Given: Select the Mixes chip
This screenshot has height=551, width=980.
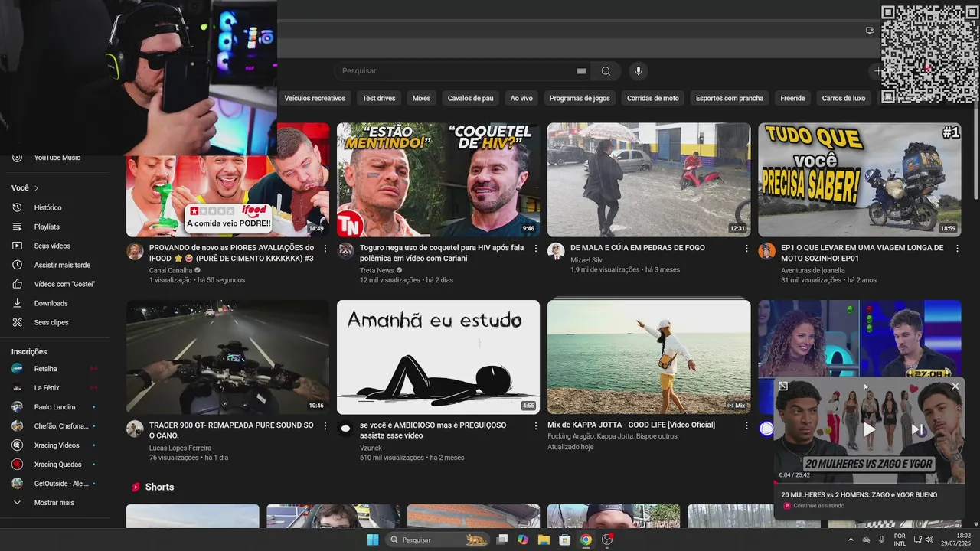Looking at the screenshot, I should pos(421,98).
